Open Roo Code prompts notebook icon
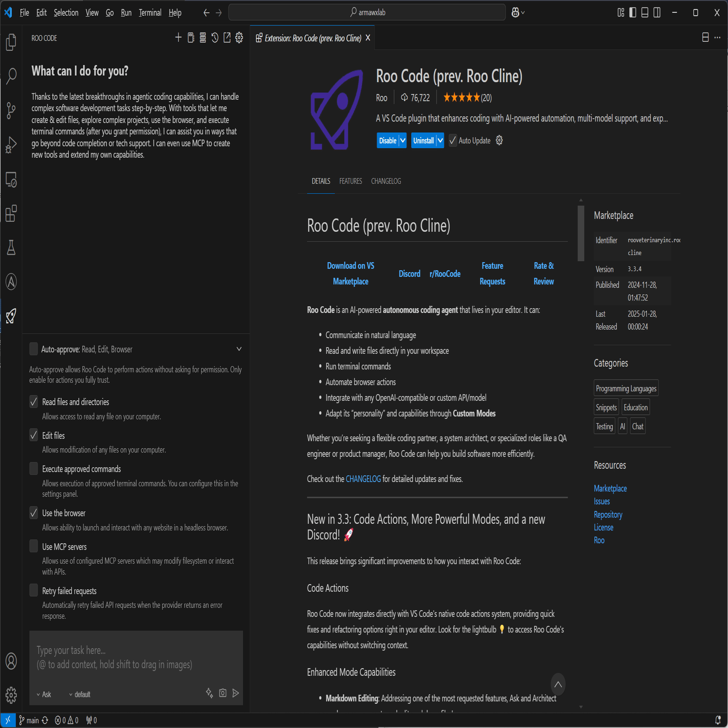 (x=191, y=38)
